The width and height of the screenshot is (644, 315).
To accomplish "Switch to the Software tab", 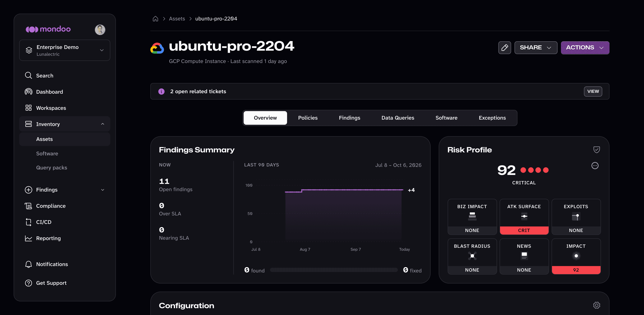I will tap(447, 118).
